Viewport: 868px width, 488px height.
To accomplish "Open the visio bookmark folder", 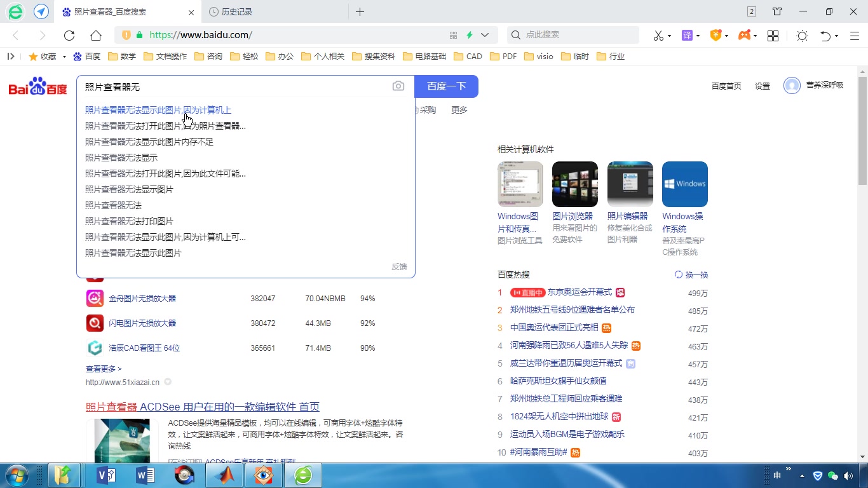I will click(539, 56).
